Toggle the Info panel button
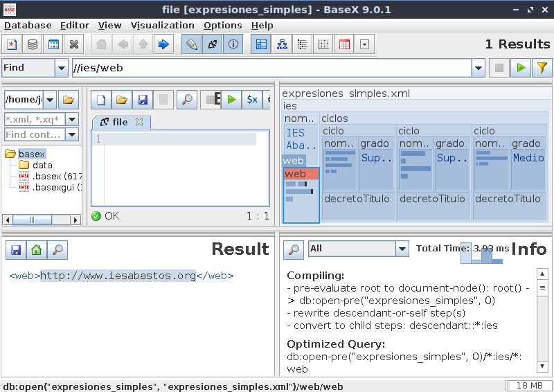 tap(233, 45)
